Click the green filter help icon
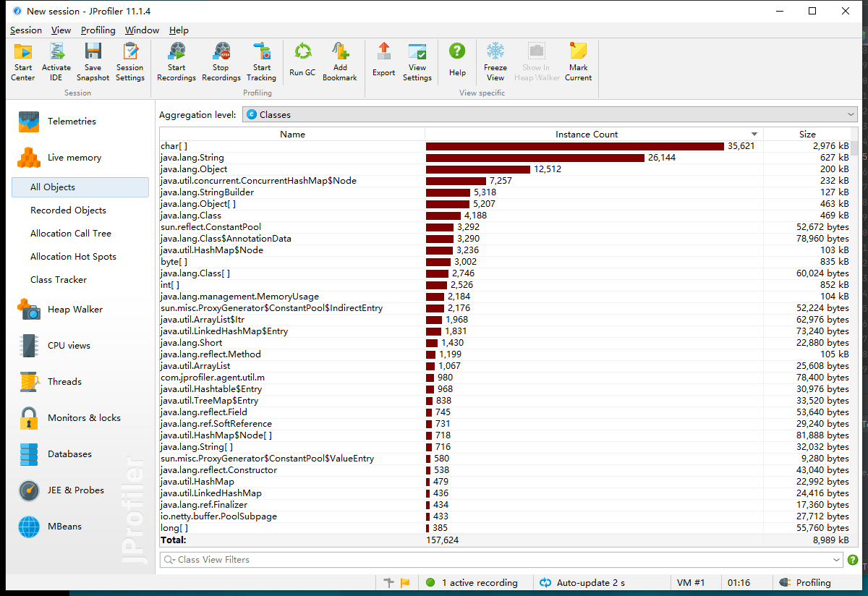The image size is (868, 596). [853, 560]
